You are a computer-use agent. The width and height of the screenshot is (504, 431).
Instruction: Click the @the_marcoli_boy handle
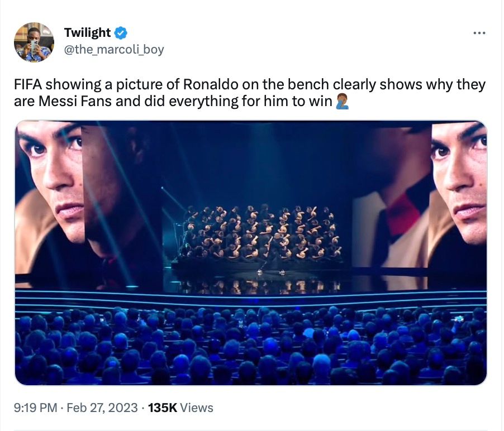pyautogui.click(x=114, y=49)
